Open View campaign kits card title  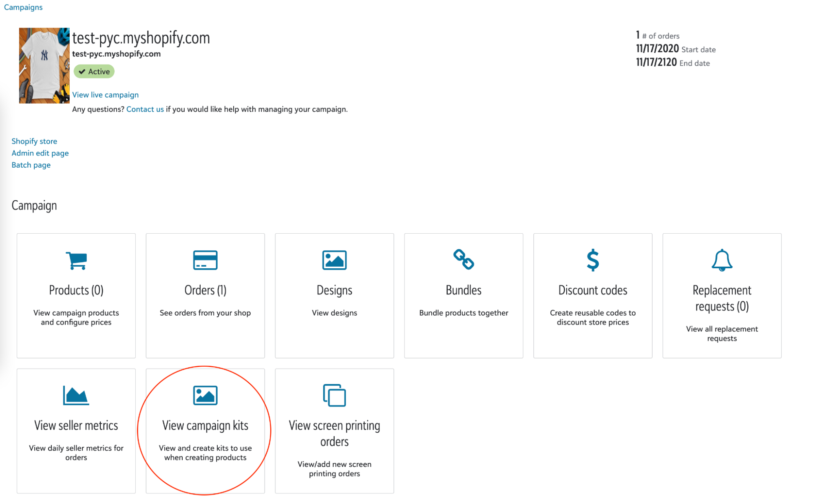click(205, 426)
